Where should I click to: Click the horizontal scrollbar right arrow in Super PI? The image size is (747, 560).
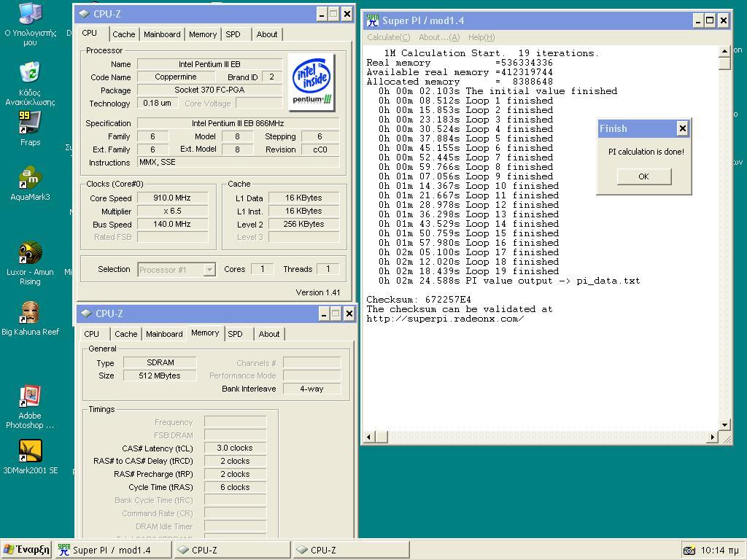point(712,437)
